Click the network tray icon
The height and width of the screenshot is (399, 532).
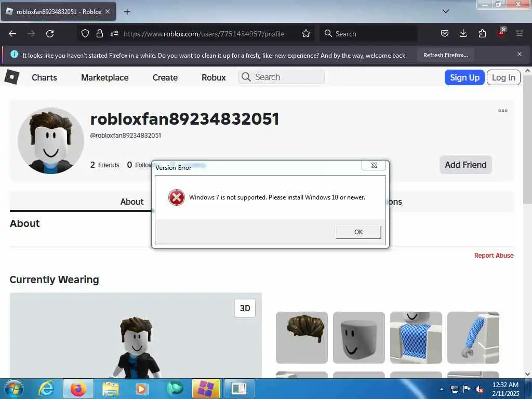454,389
